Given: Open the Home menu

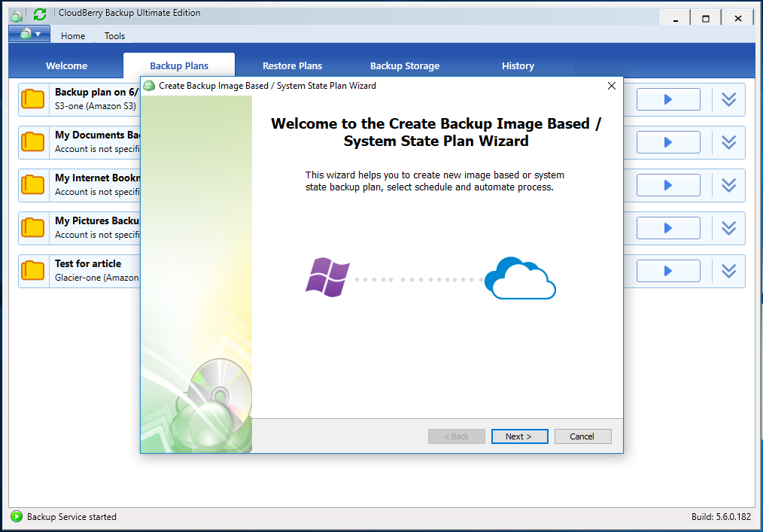Looking at the screenshot, I should click(x=73, y=36).
